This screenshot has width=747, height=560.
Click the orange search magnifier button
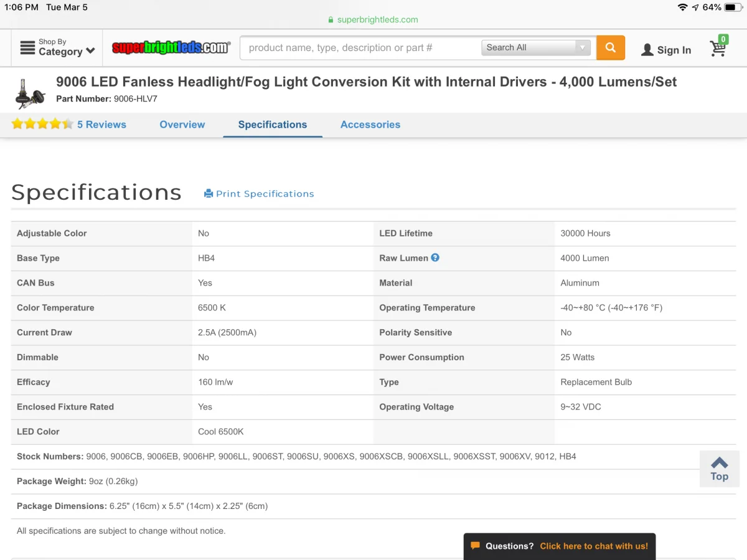610,48
